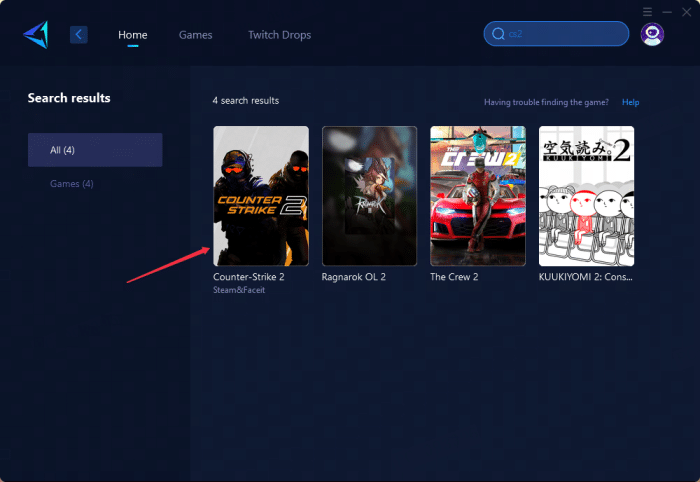
Task: Open the Games tab
Action: pyautogui.click(x=196, y=35)
